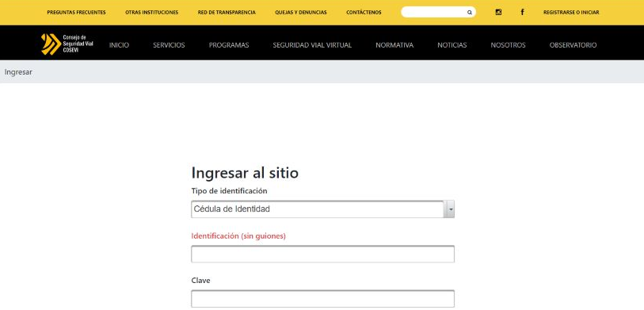Open QUEJAS Y DENUNCIAS link

(x=301, y=13)
